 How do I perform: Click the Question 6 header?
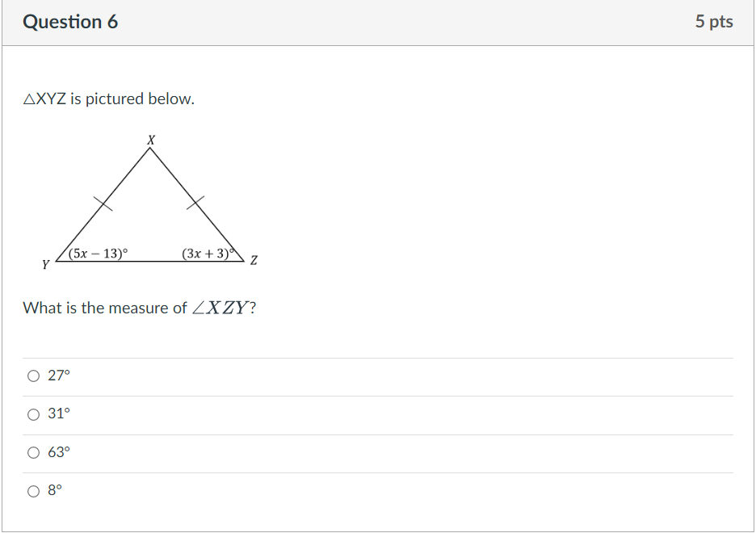pos(70,22)
